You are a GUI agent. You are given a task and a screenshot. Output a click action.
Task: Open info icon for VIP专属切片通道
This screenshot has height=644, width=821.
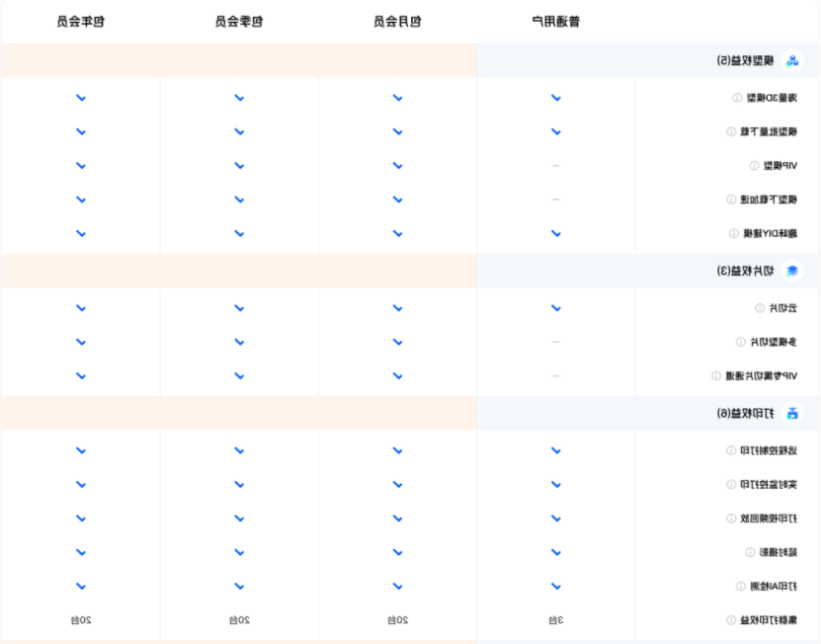tap(716, 375)
